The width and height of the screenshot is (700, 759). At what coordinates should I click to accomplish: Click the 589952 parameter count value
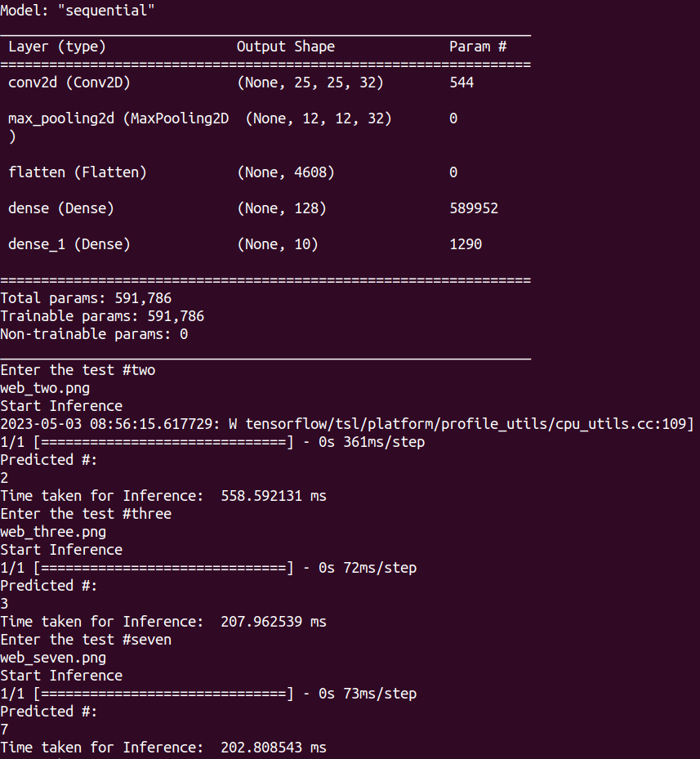(x=474, y=208)
